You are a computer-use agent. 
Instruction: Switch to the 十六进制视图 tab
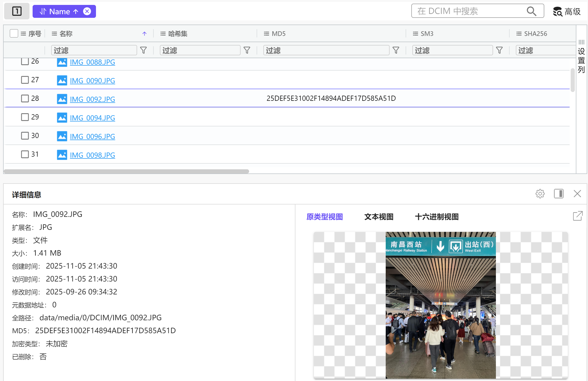[437, 217]
